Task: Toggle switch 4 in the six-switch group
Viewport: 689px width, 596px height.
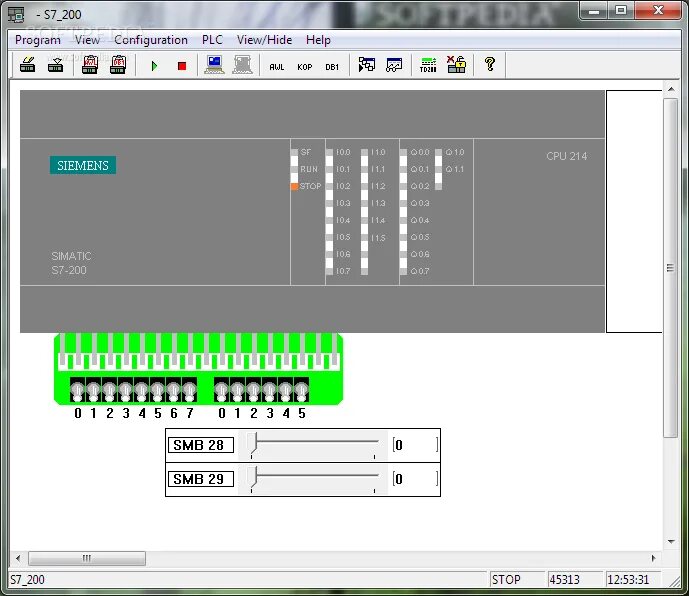Action: pos(286,390)
